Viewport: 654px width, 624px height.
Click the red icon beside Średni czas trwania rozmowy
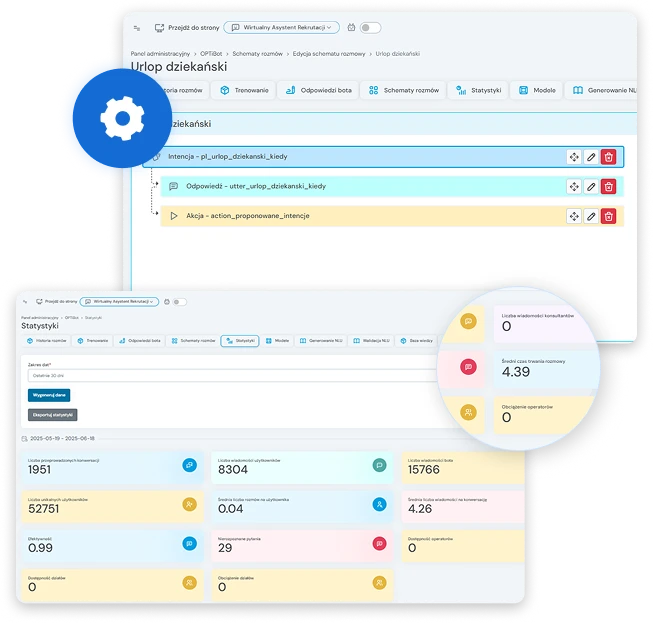tap(467, 367)
